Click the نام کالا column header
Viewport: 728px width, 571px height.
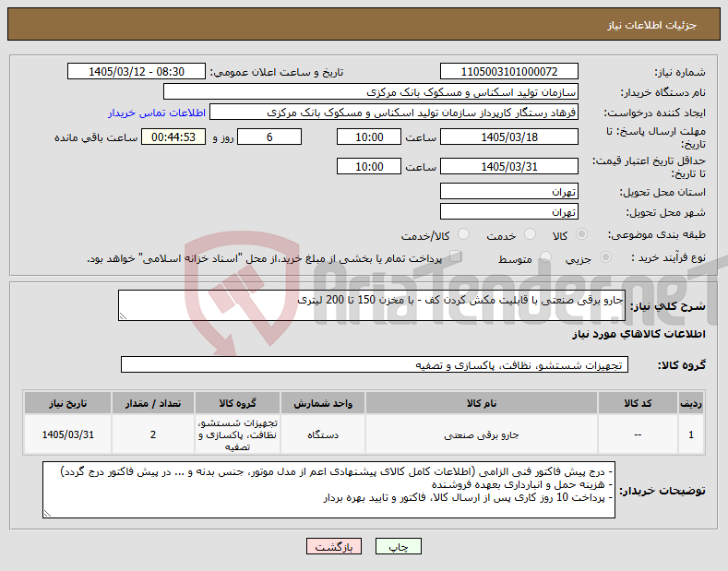point(481,403)
